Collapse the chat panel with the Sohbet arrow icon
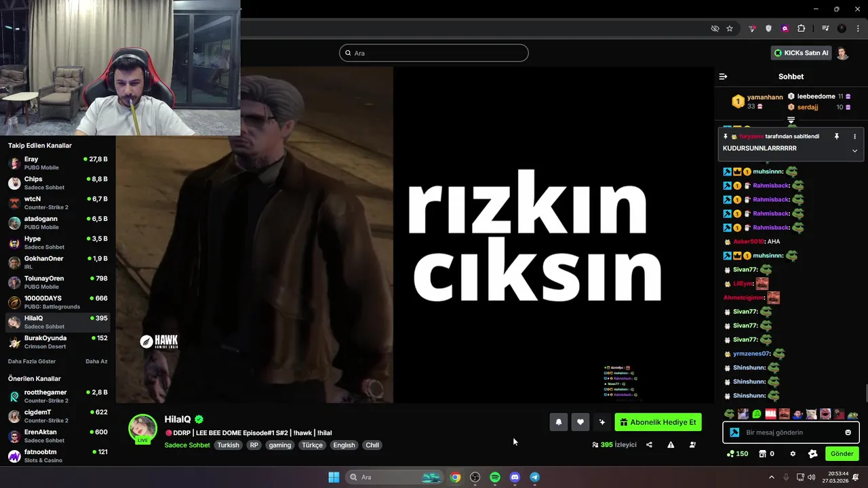This screenshot has width=868, height=488. point(723,77)
